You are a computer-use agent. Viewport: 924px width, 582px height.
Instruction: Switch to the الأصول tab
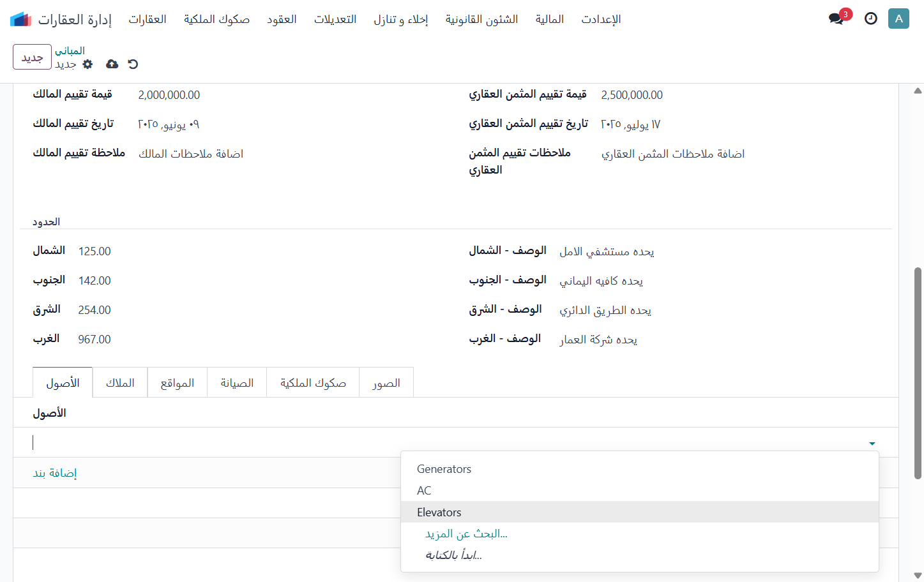pyautogui.click(x=63, y=383)
